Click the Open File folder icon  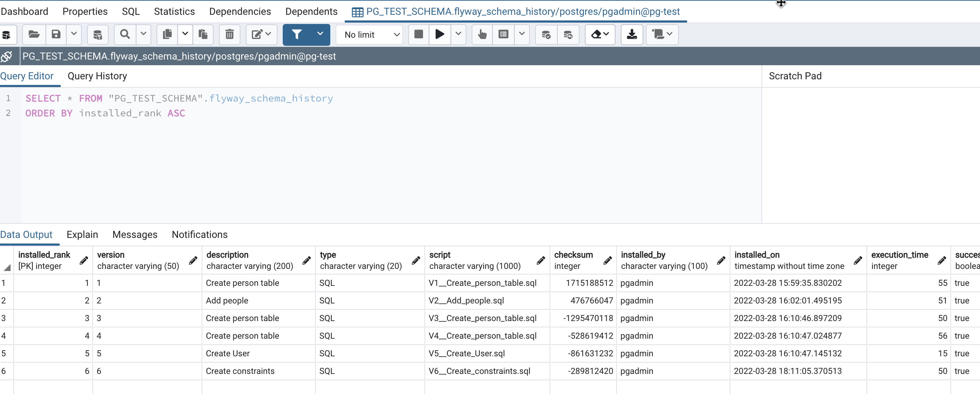(x=34, y=35)
